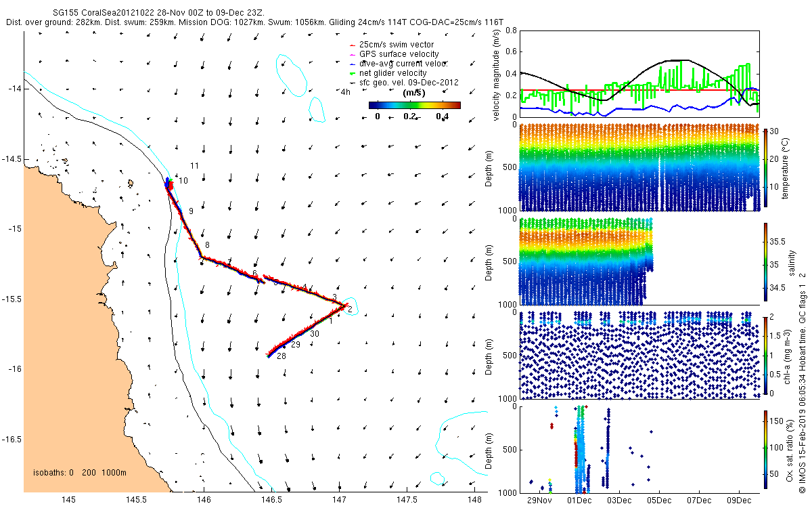
Task: Click the "(m/s)" colorbar unit label
Action: point(413,93)
